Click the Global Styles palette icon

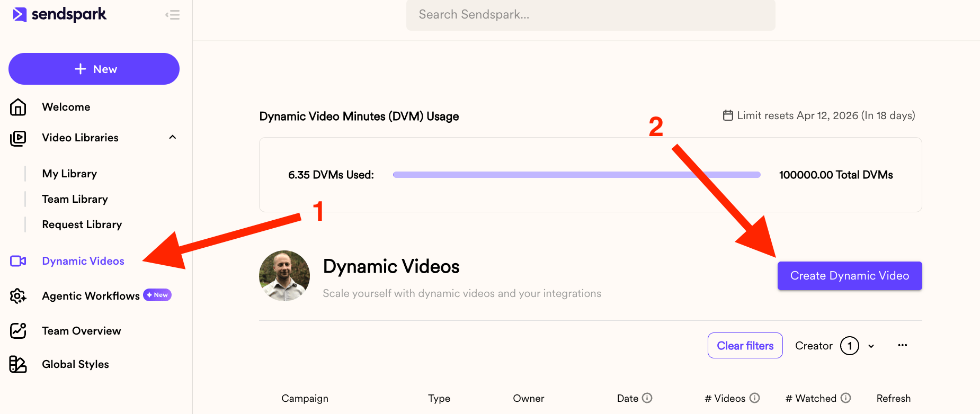tap(18, 364)
